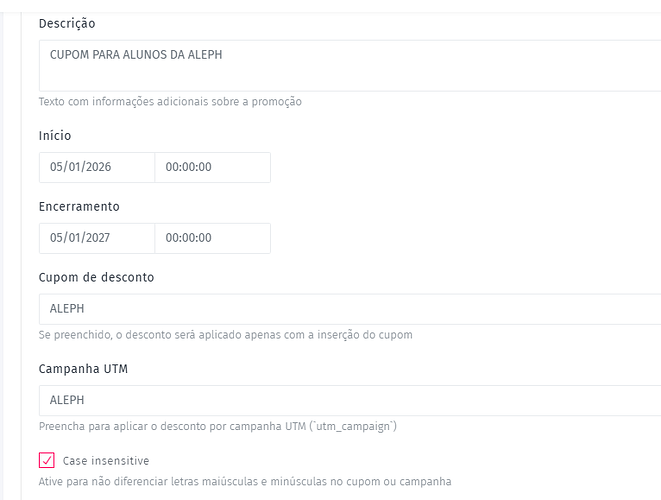The width and height of the screenshot is (661, 500).
Task: Change the Início time field
Action: coord(212,167)
